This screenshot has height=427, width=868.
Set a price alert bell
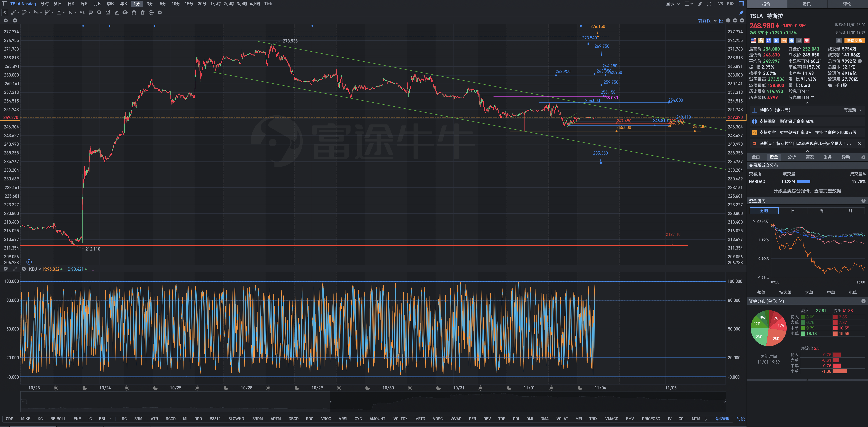tap(839, 40)
